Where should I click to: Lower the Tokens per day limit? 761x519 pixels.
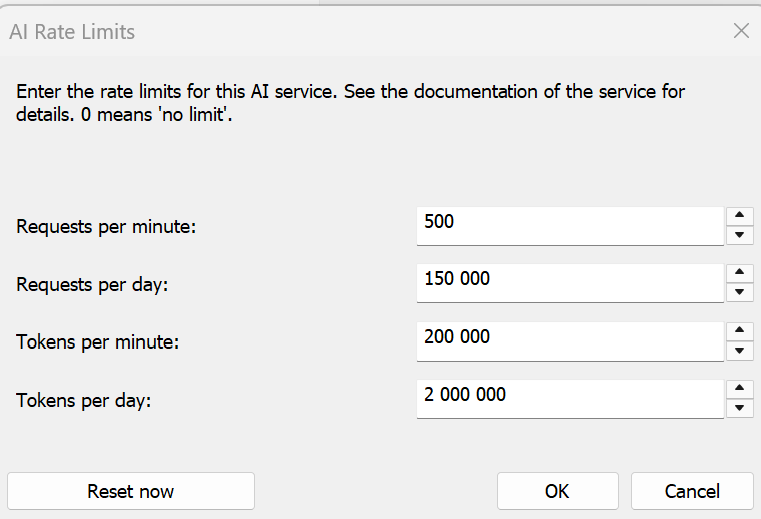coord(739,408)
